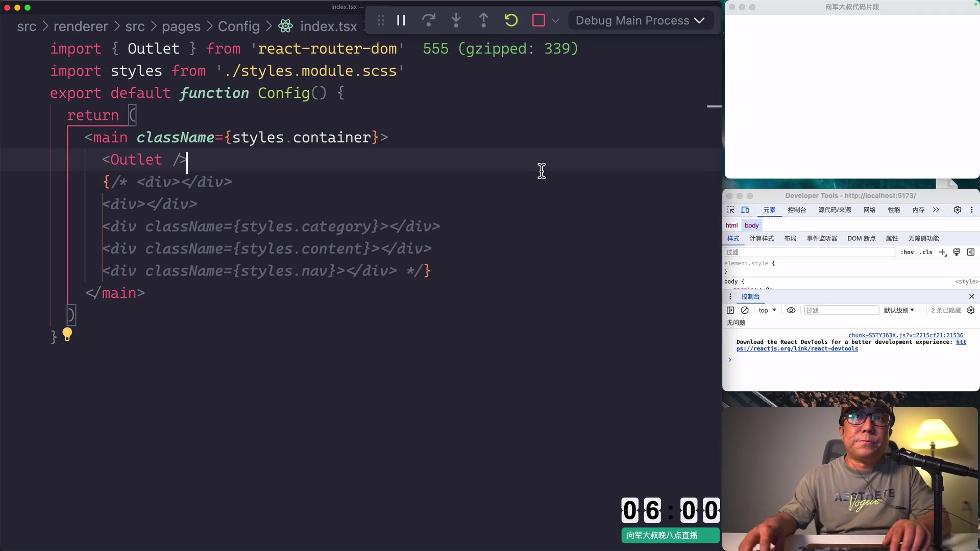
Task: Click the Step Out debug icon
Action: [x=483, y=20]
